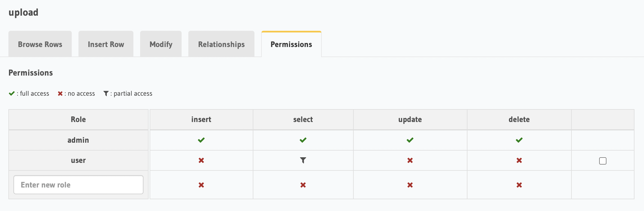Edit user role's update no-access icon
Image resolution: width=644 pixels, height=211 pixels.
pyautogui.click(x=410, y=160)
